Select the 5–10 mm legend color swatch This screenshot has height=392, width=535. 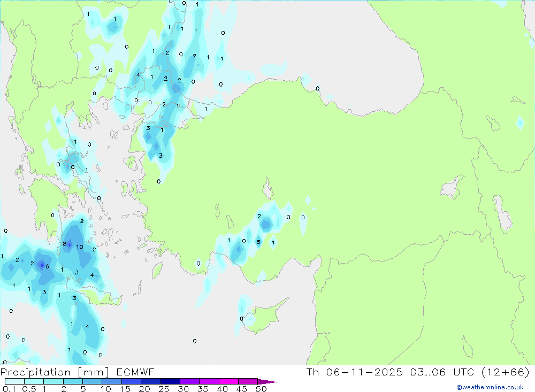point(93,381)
